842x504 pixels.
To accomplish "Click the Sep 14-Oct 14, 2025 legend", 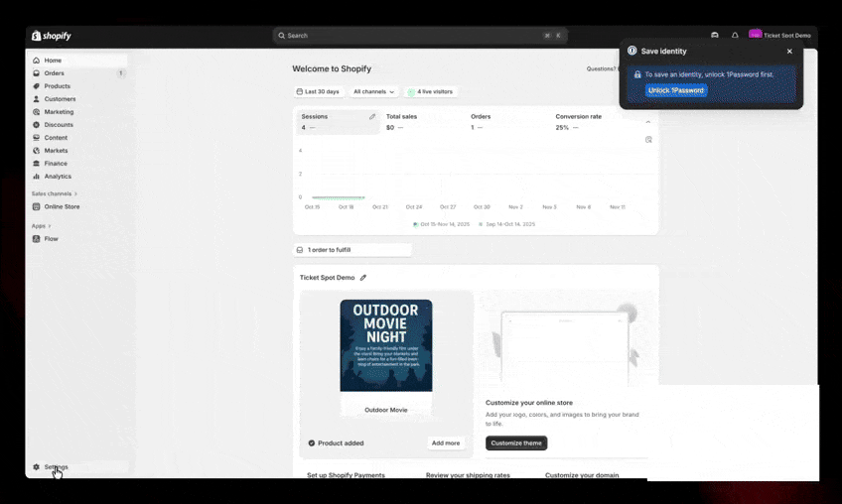I will 507,224.
